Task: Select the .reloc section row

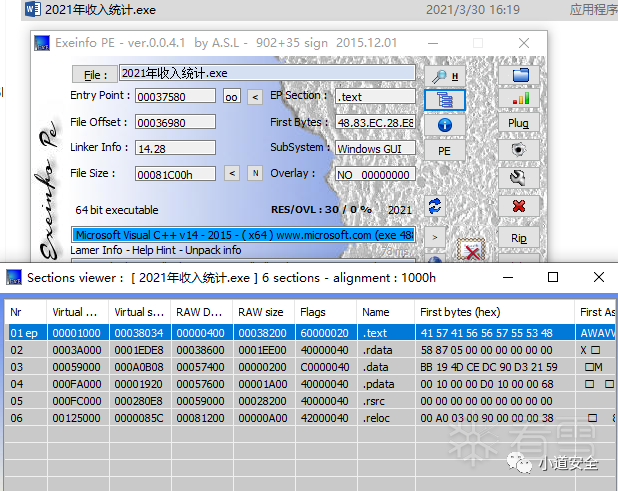Action: [311, 418]
